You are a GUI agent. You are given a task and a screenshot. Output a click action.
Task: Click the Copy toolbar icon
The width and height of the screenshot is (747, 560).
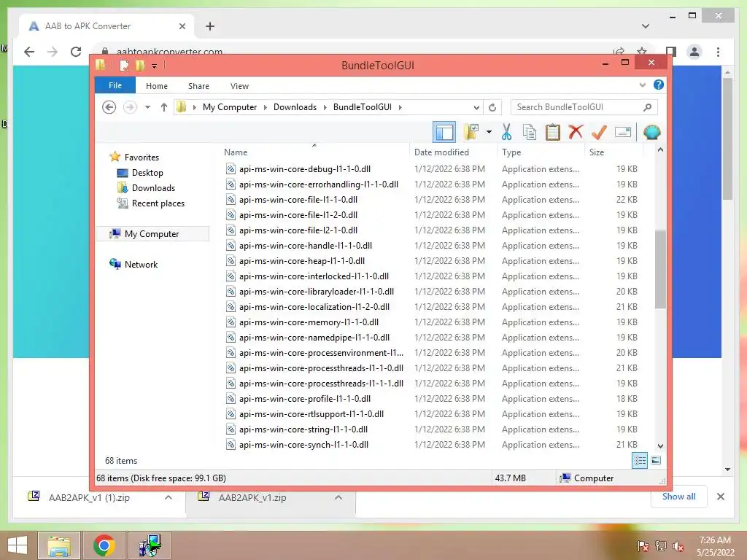tap(530, 132)
